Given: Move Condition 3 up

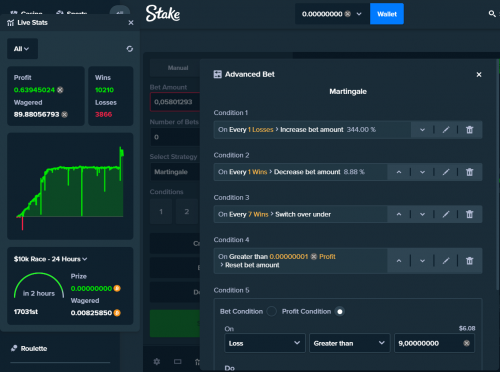Looking at the screenshot, I should [399, 214].
